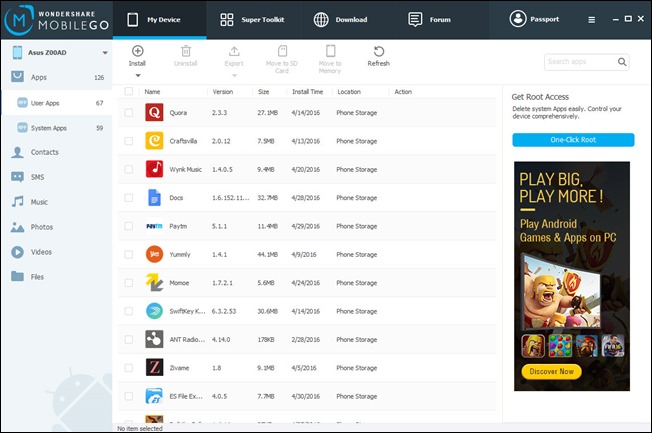Click the Docs app icon
The width and height of the screenshot is (652, 433).
[x=154, y=198]
